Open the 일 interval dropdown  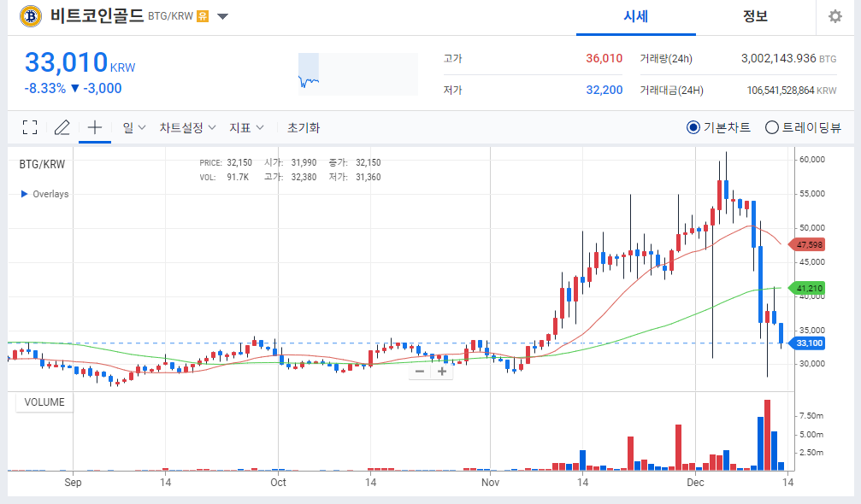click(134, 127)
